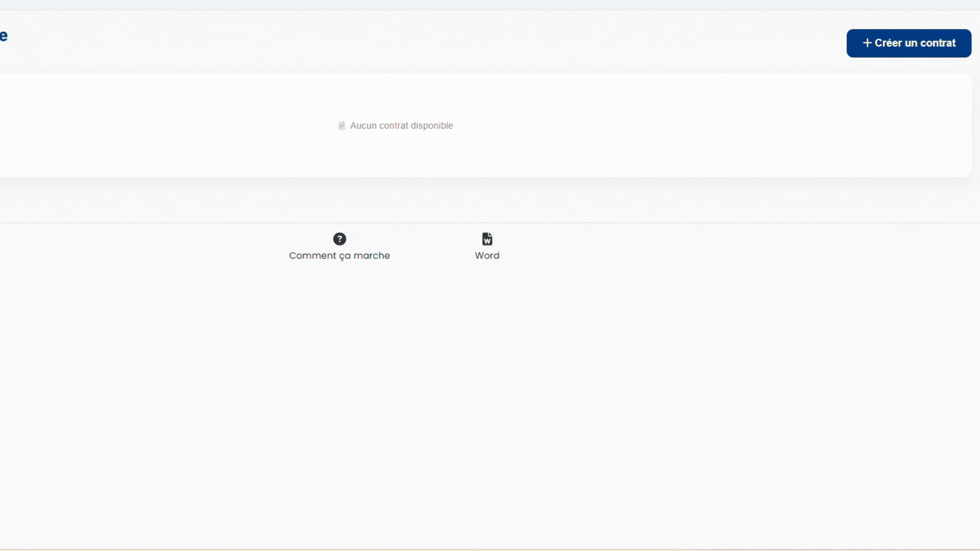Viewport: 980px width, 551px height.
Task: Click the word 'Comment' below the question mark
Action: tap(312, 256)
